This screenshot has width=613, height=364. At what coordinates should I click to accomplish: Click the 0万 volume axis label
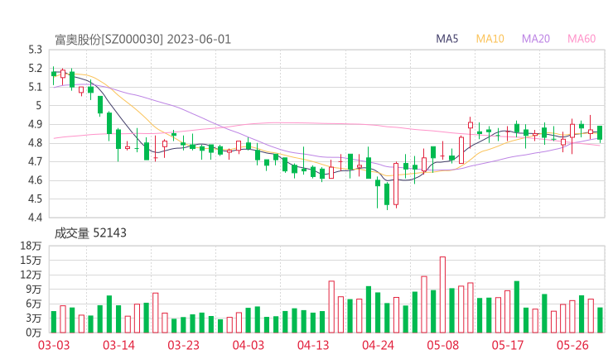(34, 333)
